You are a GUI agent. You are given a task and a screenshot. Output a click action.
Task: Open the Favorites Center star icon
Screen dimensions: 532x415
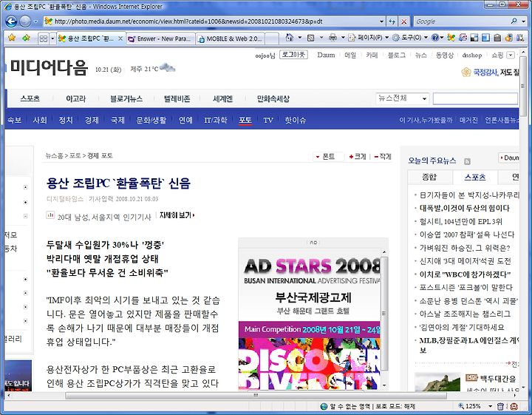point(12,38)
